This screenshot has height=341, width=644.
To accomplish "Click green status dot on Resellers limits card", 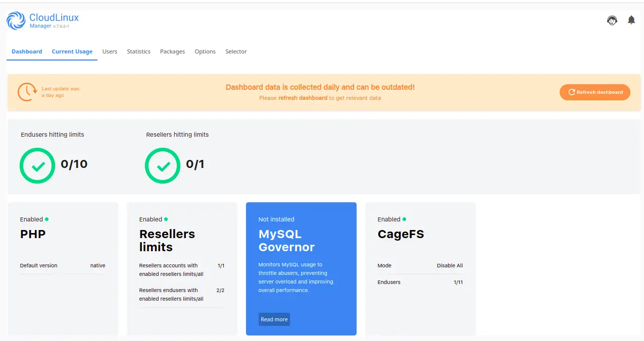I will tap(166, 219).
